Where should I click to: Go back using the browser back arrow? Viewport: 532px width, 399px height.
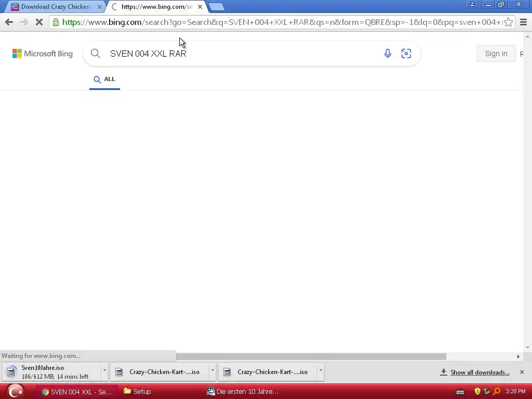tap(9, 22)
